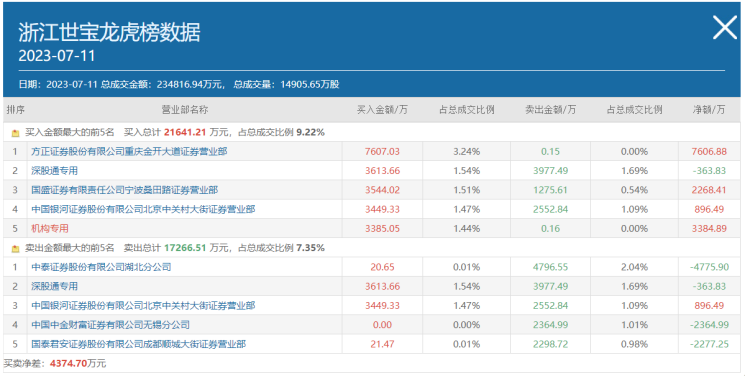
Task: Select the buy amount 7607.03
Action: click(382, 151)
